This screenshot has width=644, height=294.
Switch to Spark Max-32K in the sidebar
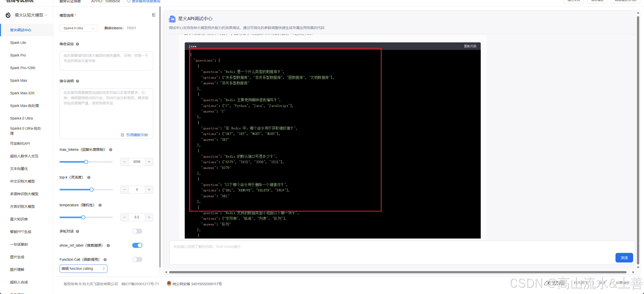click(x=22, y=93)
